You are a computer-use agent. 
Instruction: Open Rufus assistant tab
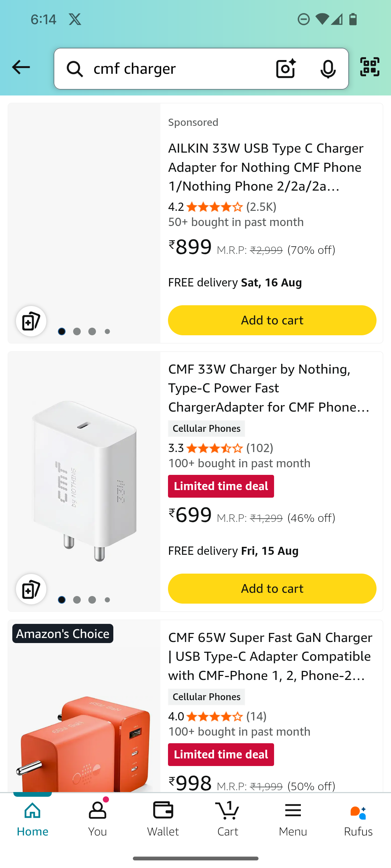358,818
